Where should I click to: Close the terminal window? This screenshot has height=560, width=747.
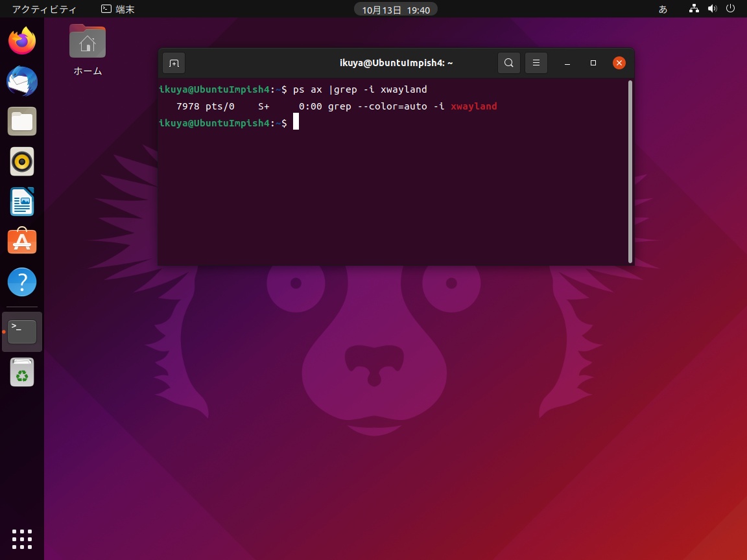[619, 63]
